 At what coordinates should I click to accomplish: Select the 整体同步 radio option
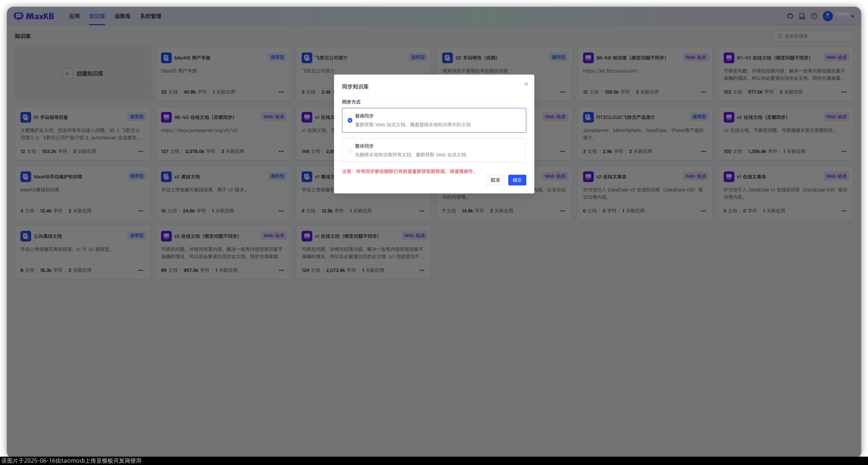pyautogui.click(x=350, y=150)
